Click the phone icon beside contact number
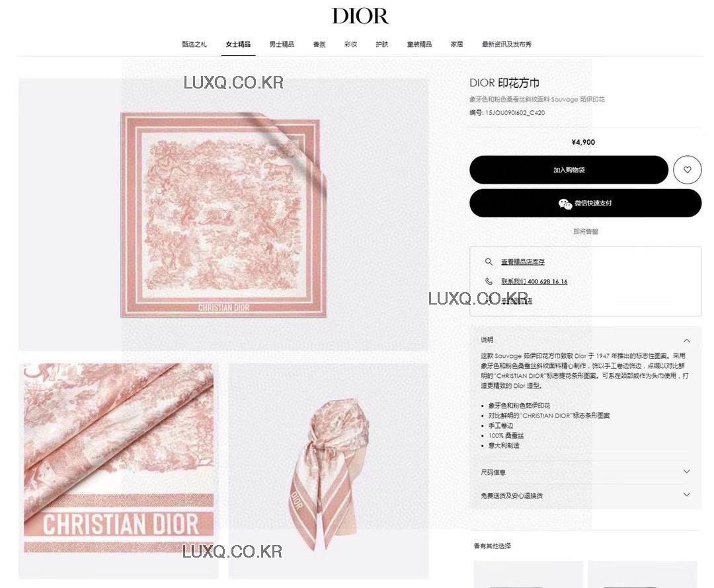 (x=489, y=281)
